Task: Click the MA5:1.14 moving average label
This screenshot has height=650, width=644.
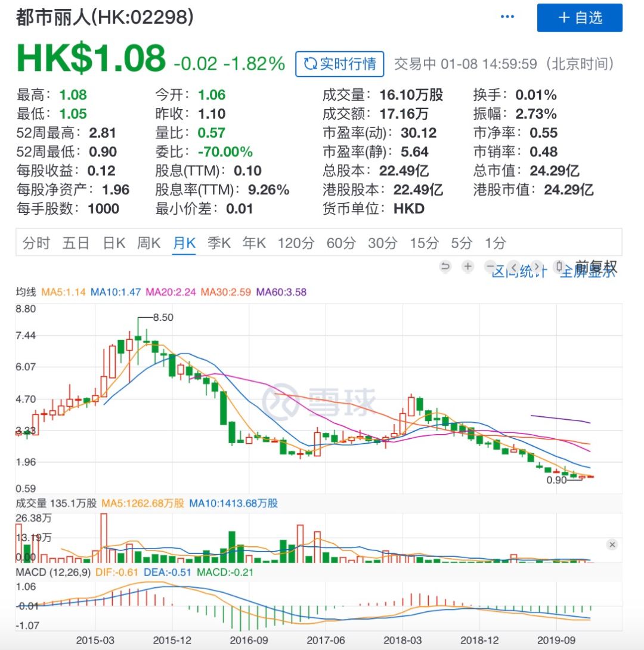Action: point(63,292)
